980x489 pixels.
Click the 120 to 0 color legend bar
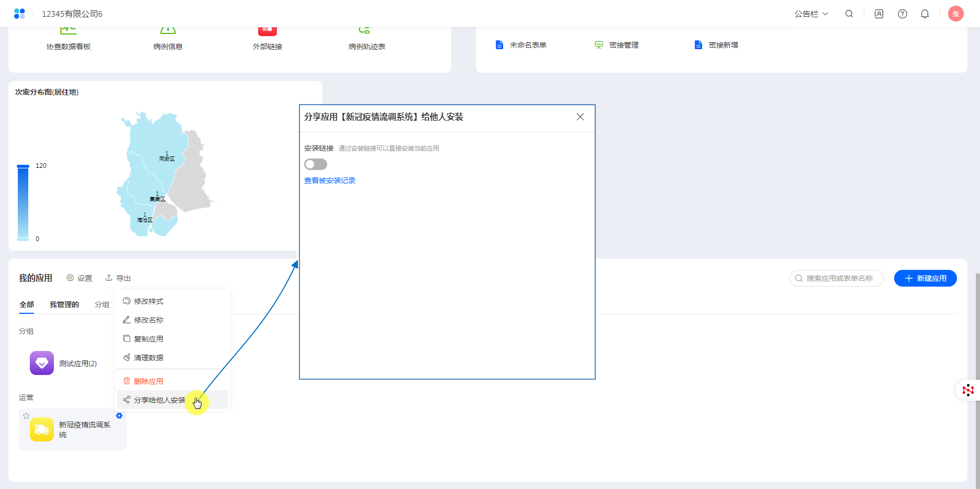pyautogui.click(x=23, y=202)
